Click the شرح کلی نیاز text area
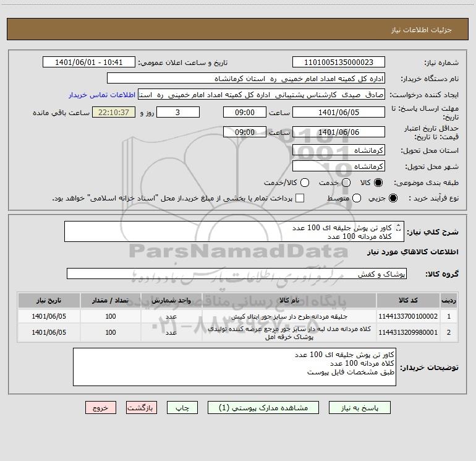The height and width of the screenshot is (461, 476). click(x=234, y=231)
